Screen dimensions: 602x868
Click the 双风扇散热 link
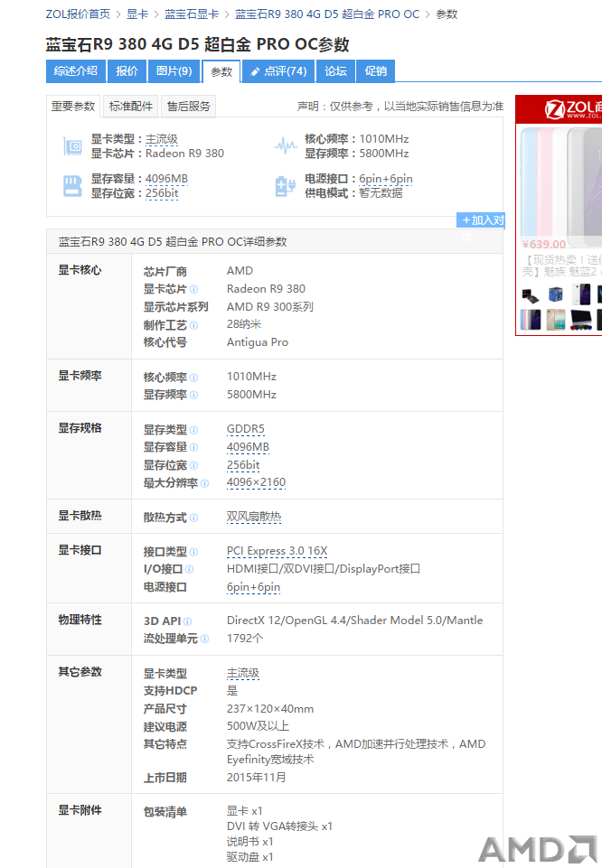click(x=254, y=517)
